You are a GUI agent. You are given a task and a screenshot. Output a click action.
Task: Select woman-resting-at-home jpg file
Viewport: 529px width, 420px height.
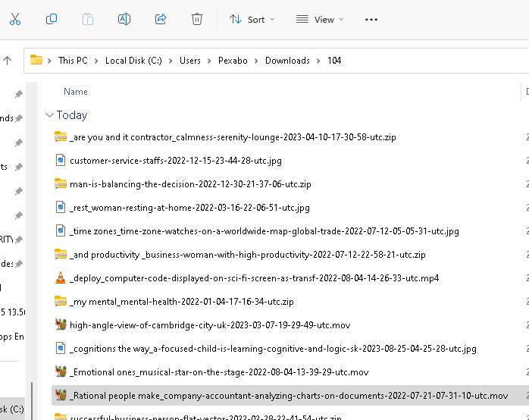pyautogui.click(x=189, y=208)
